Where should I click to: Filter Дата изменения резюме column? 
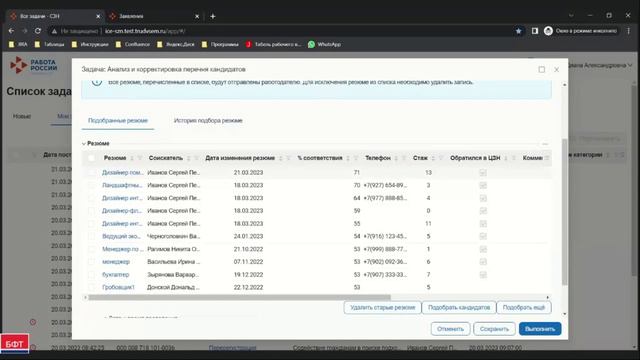coord(289,158)
